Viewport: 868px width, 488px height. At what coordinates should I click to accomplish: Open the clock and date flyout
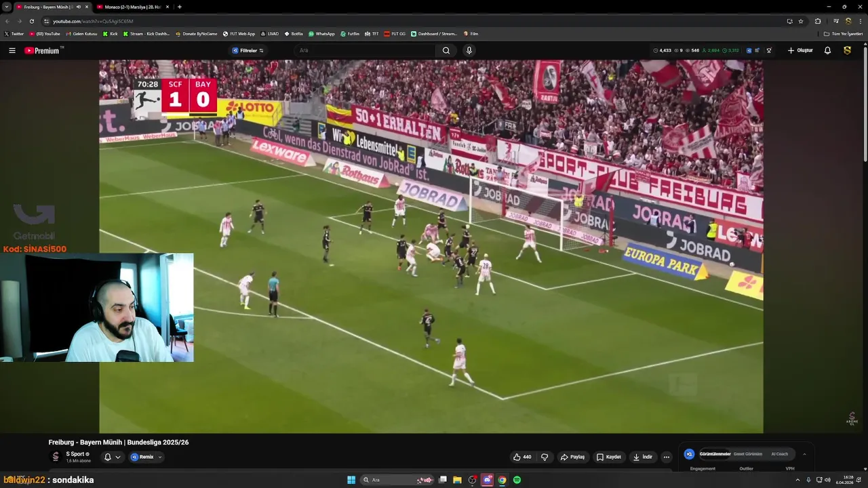(848, 480)
